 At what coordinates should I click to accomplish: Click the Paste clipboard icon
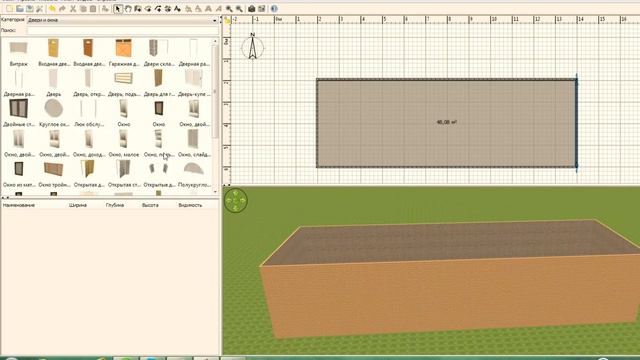pos(93,9)
